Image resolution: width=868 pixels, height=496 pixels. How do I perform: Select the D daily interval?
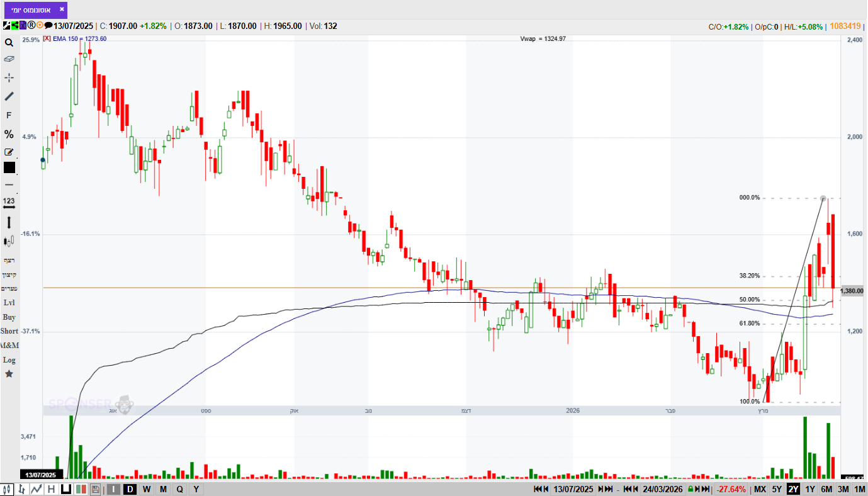point(130,489)
